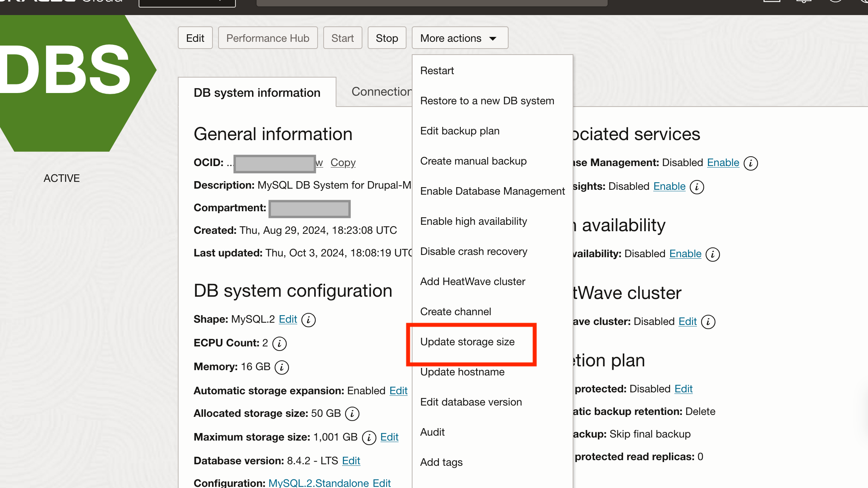Viewport: 868px width, 488px height.
Task: Click info icon beside high availability Enable
Action: pyautogui.click(x=712, y=254)
